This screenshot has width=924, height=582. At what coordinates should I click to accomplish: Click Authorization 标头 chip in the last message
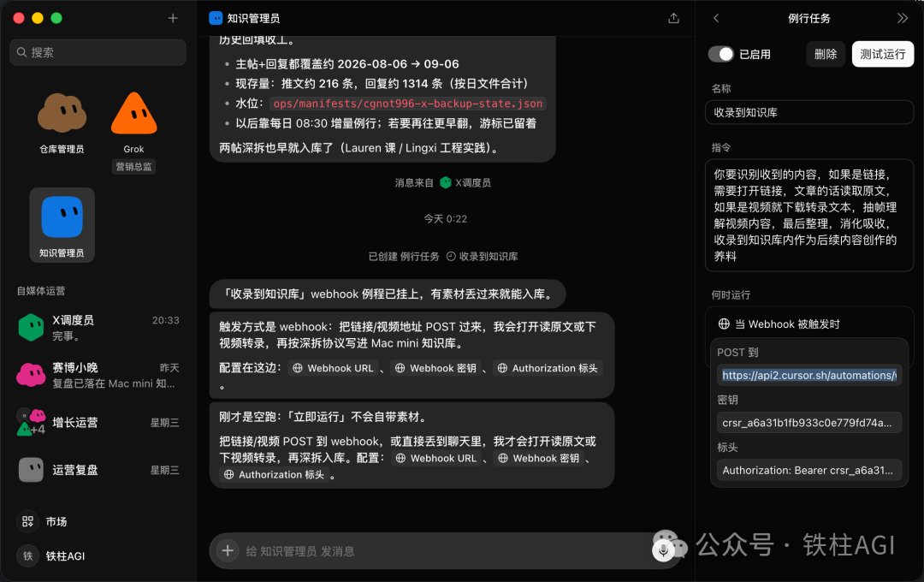[275, 475]
